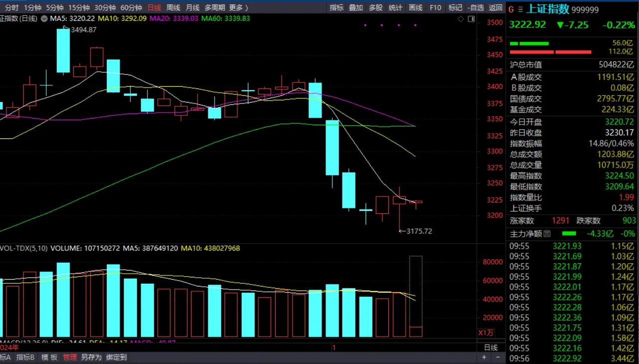This screenshot has height=364, width=639.
Task: Open F10 company information
Action: click(435, 7)
